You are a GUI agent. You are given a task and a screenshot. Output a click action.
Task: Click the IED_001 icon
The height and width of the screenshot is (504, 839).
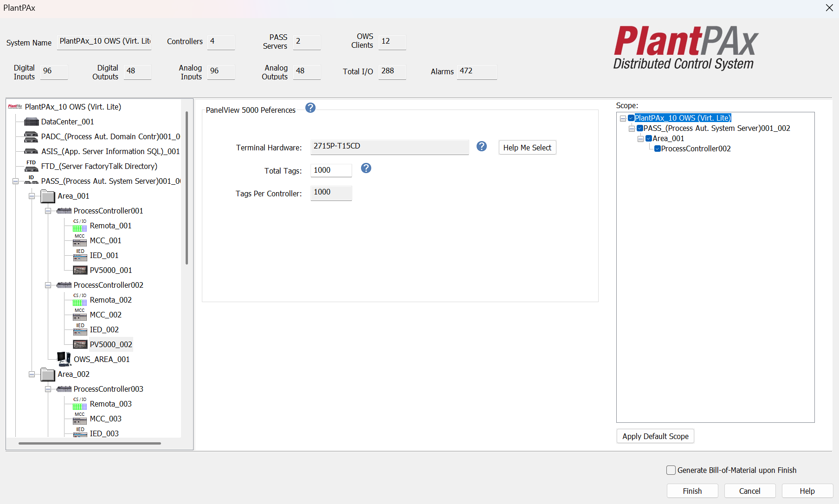tap(80, 255)
